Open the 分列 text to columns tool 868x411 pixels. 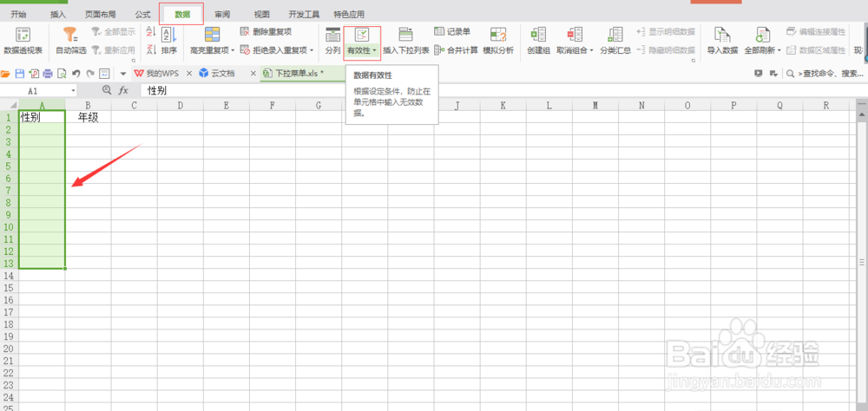tap(332, 41)
